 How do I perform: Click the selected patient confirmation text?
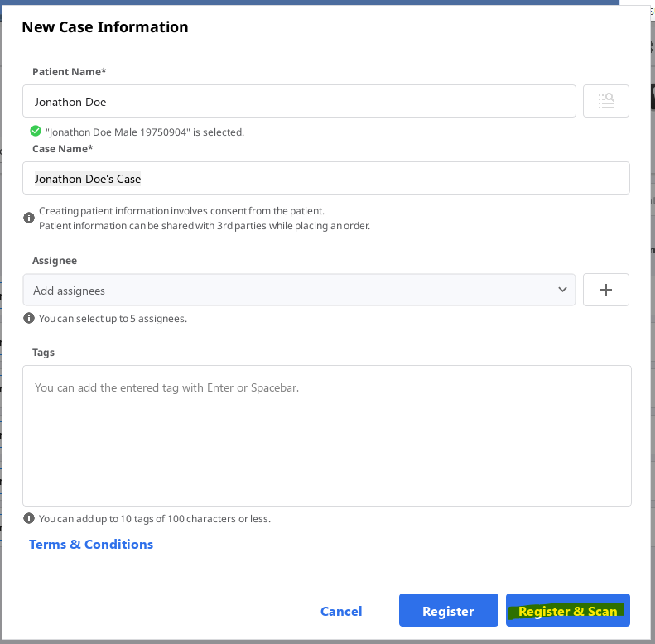145,132
